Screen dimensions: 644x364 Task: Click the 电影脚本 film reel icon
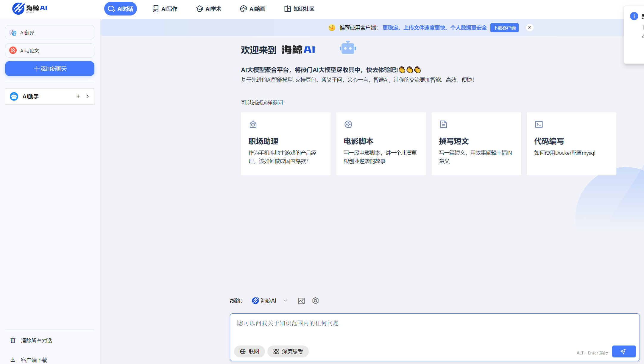[x=348, y=124]
